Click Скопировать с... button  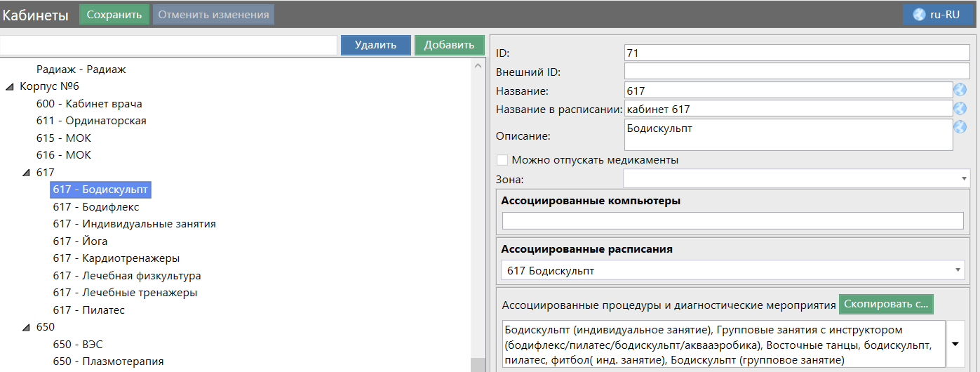pos(885,305)
